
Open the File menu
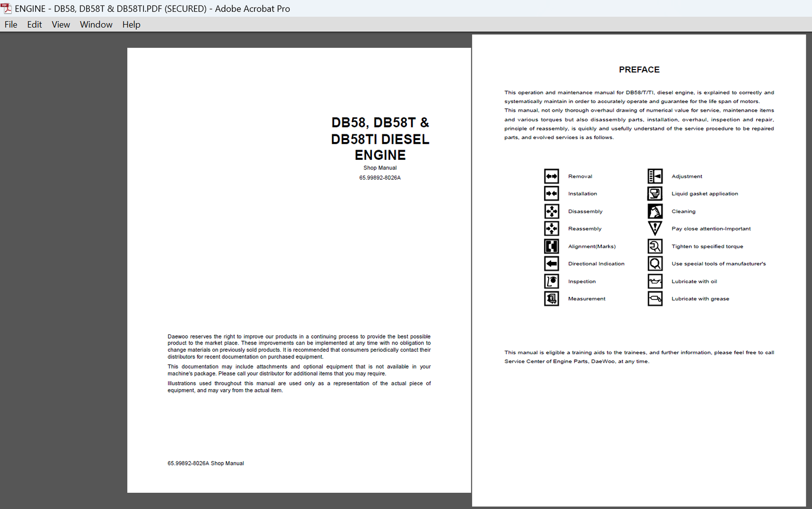pos(11,24)
